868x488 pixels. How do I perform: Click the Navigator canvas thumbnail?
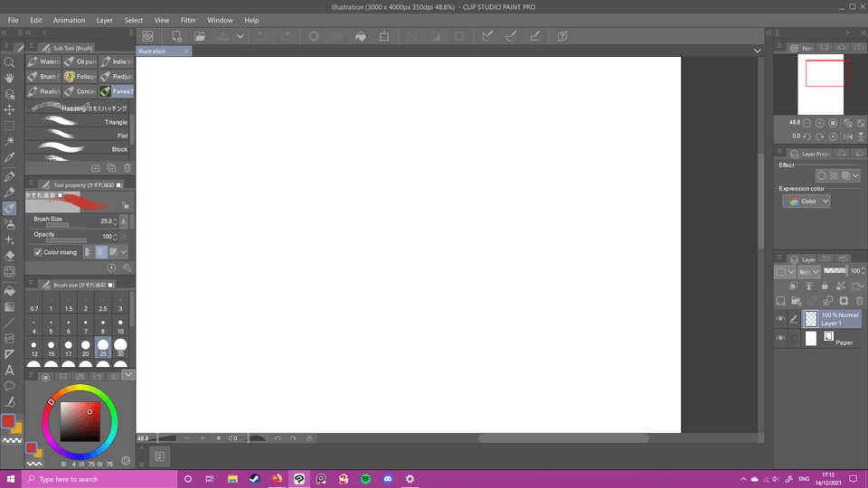tap(820, 85)
